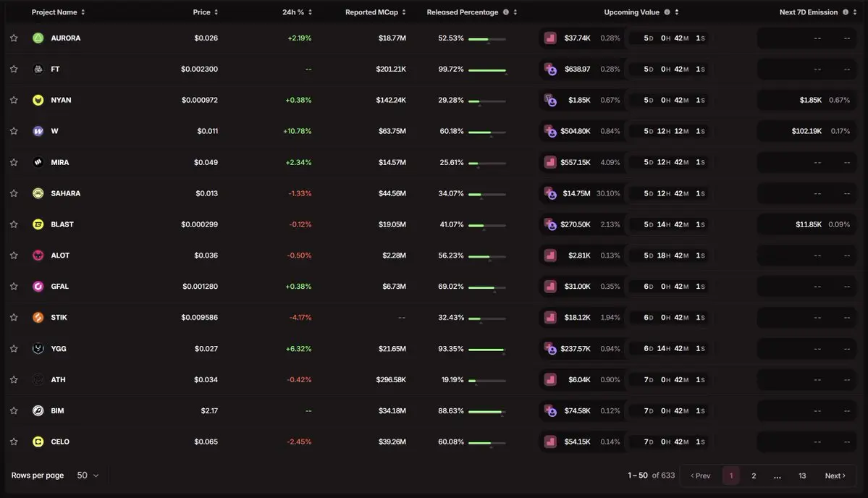The height and width of the screenshot is (498, 868).
Task: Click the NYAN yellow token icon
Action: tap(38, 100)
